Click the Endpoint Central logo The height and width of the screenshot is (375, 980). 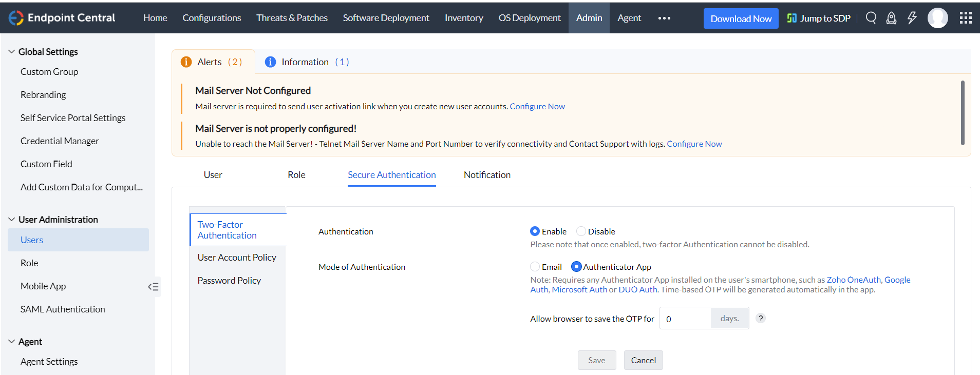point(62,18)
